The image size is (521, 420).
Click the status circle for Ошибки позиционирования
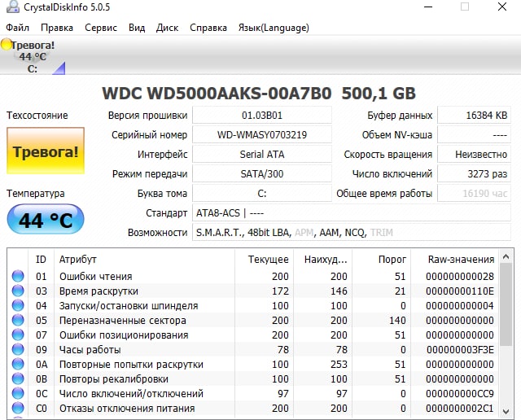[x=18, y=335]
